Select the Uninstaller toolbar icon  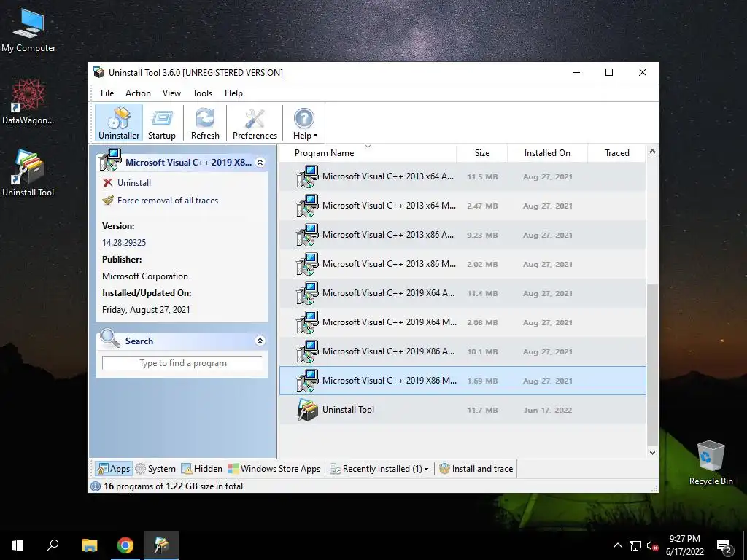pos(119,123)
